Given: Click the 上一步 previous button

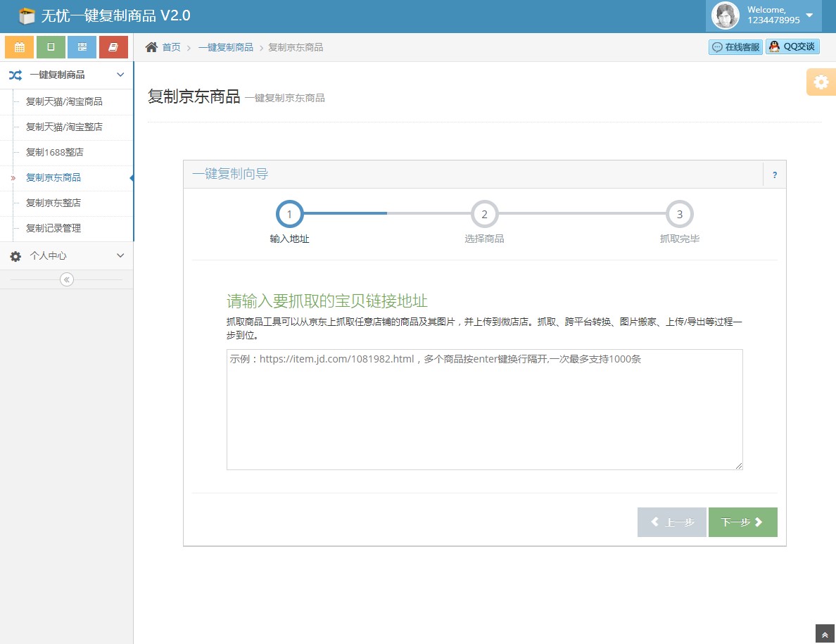Looking at the screenshot, I should pyautogui.click(x=672, y=522).
